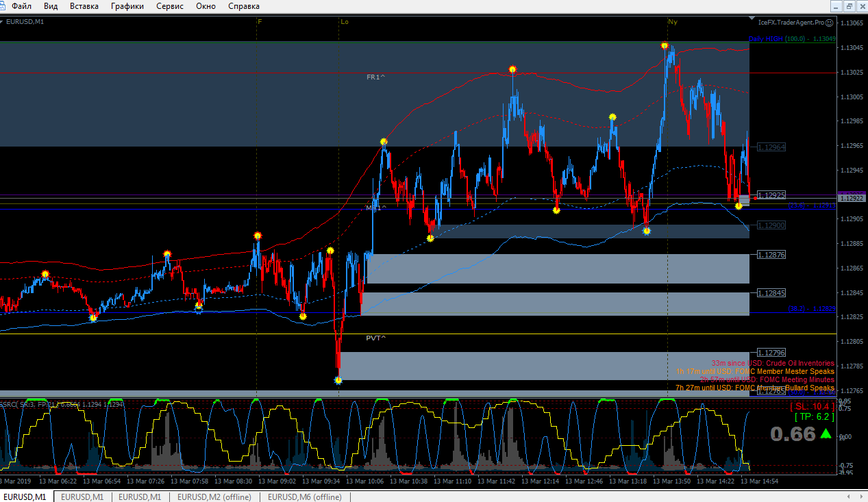Screen dimensions: 868x502
Task: Click the (38.2) - 1.12829 Fibonacci label
Action: pos(812,309)
